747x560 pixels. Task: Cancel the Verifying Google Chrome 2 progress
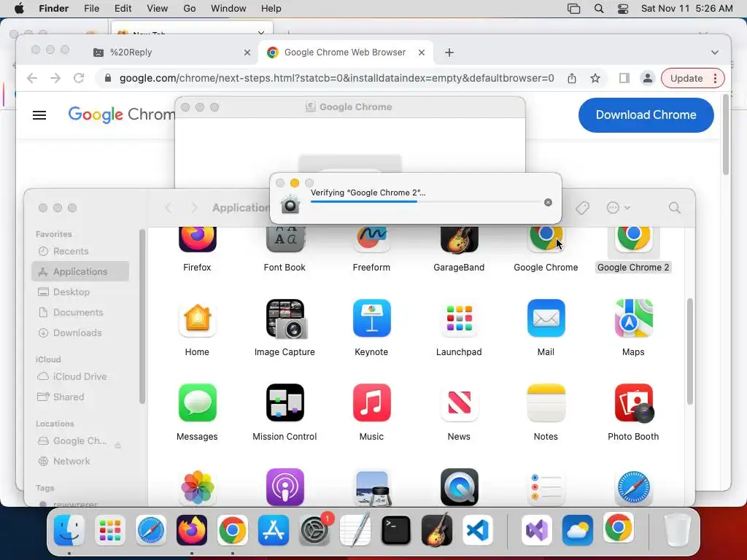coord(548,203)
